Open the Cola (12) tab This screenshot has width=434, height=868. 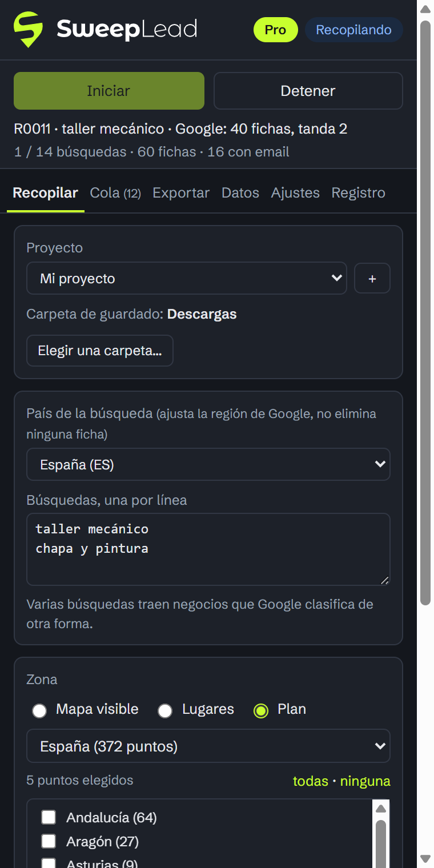coord(115,193)
